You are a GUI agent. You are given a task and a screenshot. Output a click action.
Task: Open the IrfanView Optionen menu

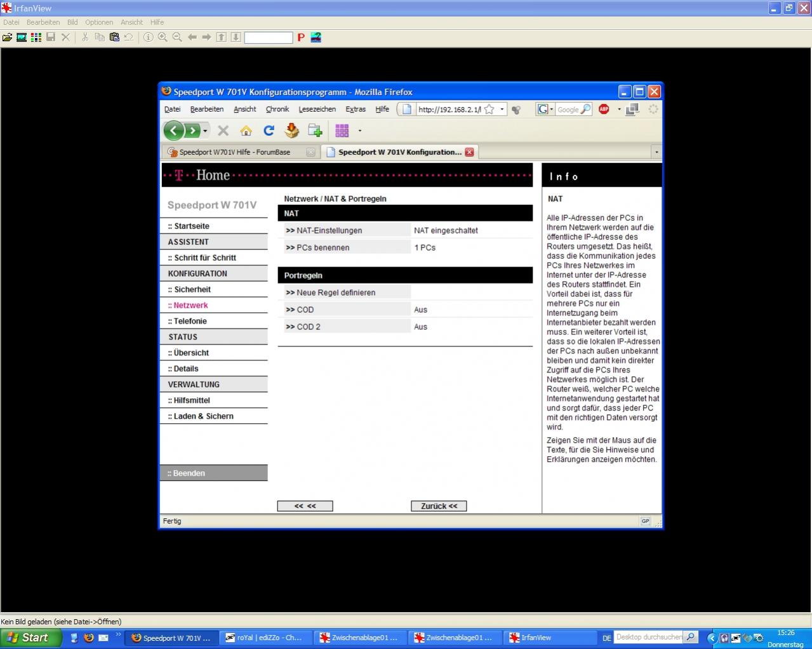[99, 22]
